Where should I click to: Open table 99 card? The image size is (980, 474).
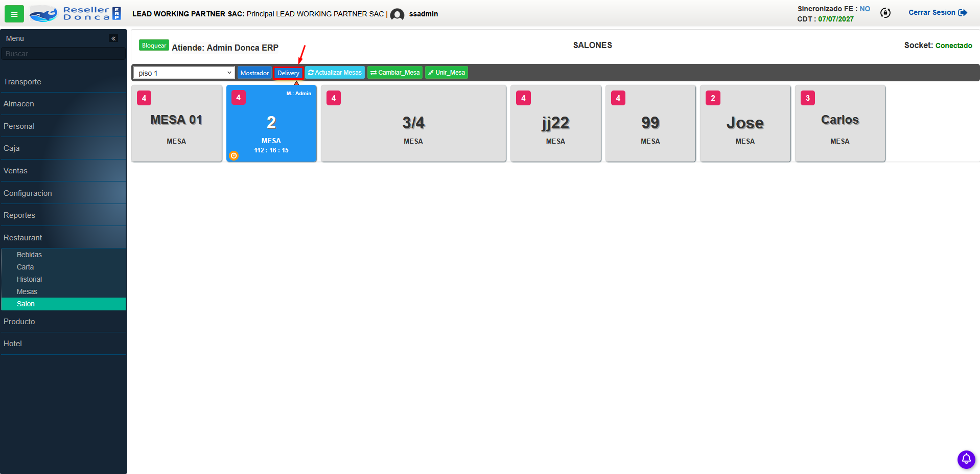pos(650,123)
